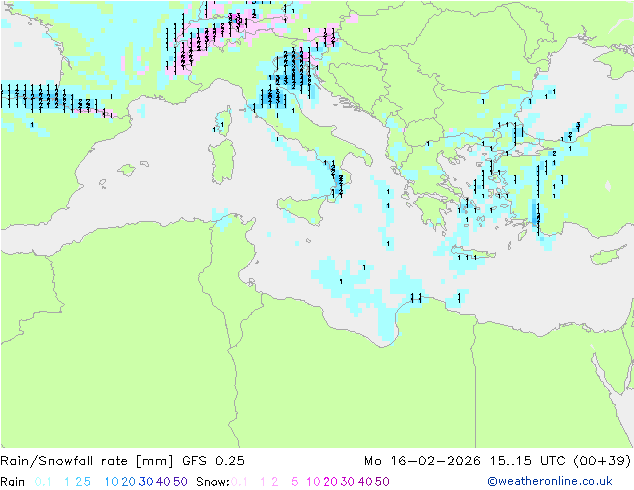Select the Snow legend 10 value

coord(313,482)
